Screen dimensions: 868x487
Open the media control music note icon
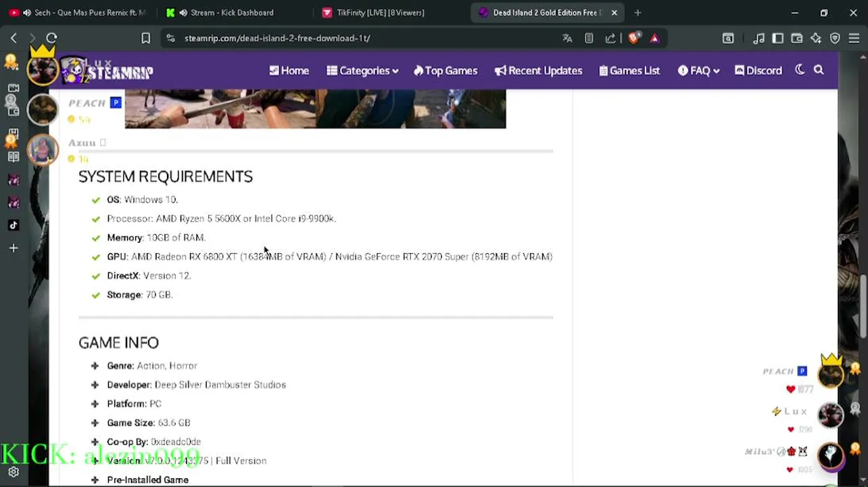[758, 39]
